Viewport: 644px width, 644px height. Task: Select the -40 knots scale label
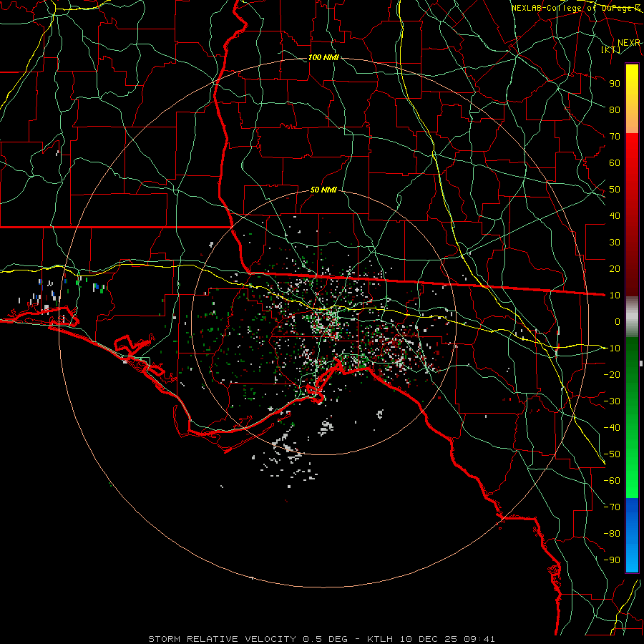click(x=612, y=428)
